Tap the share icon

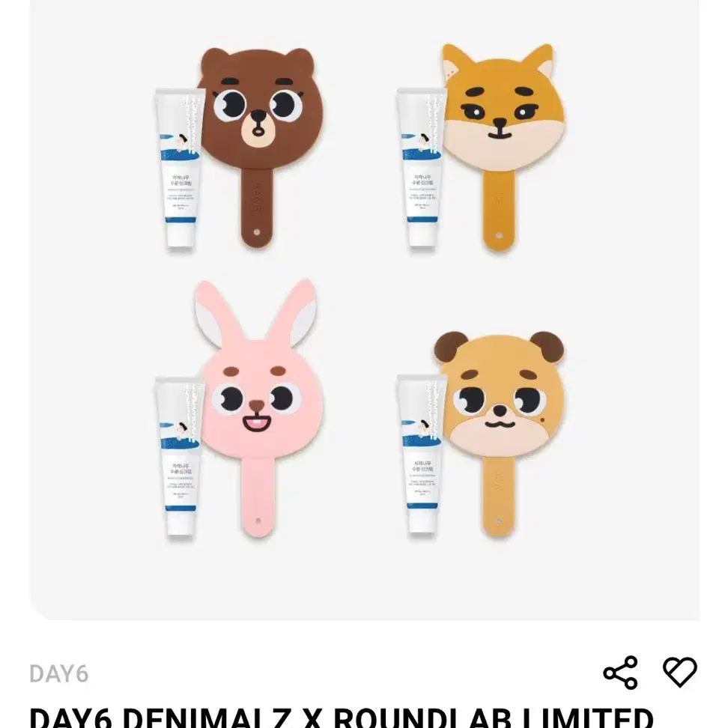point(620,672)
